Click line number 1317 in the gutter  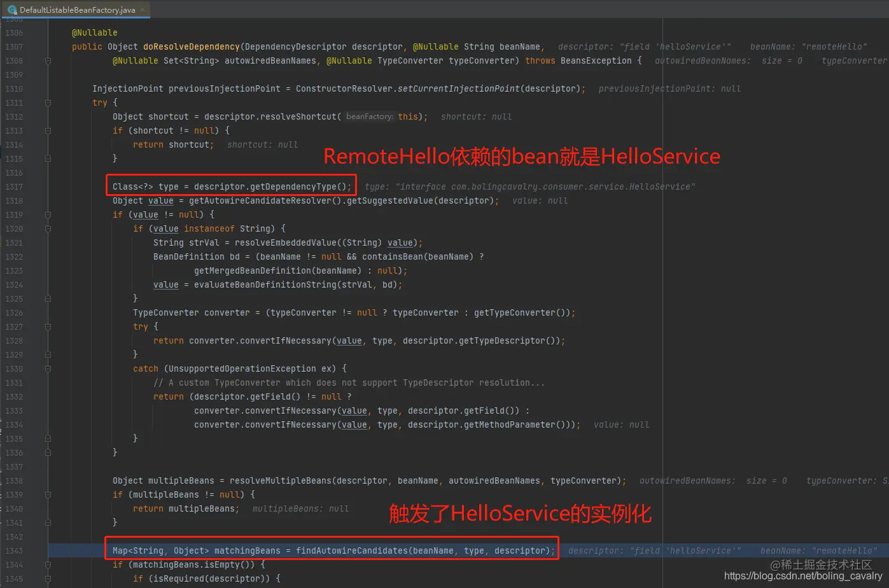[x=14, y=187]
